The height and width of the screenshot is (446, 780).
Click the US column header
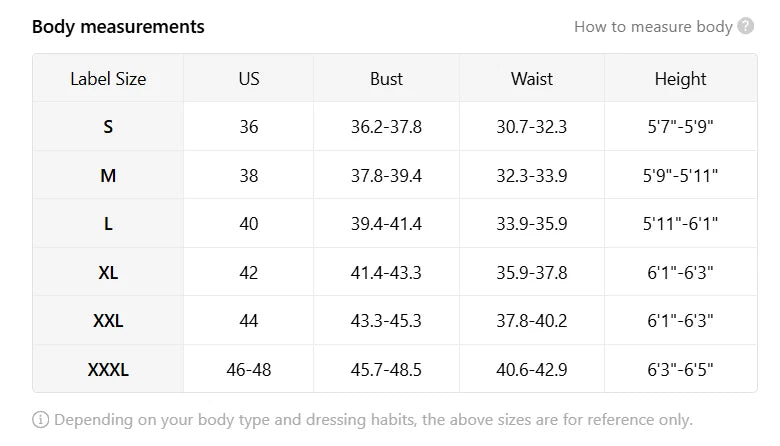tap(249, 79)
